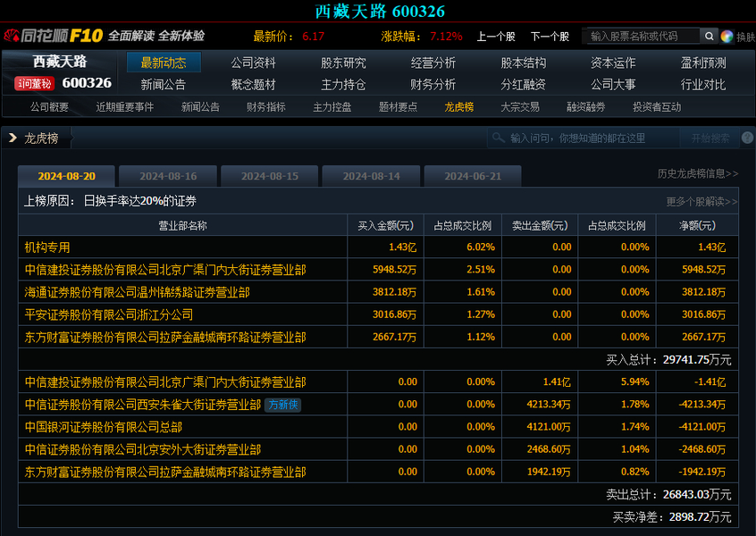Jump to 大宗交易 sub-section
Viewport: 756px width, 536px height.
pos(520,107)
